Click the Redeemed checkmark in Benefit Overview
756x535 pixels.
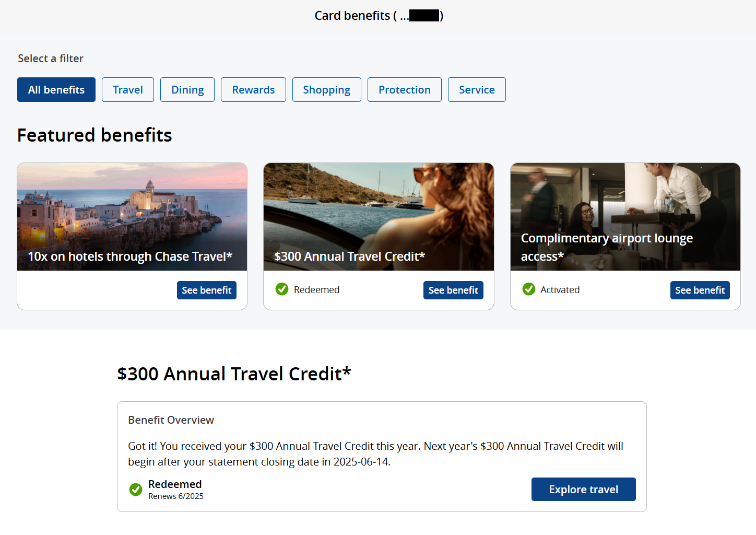coord(136,490)
